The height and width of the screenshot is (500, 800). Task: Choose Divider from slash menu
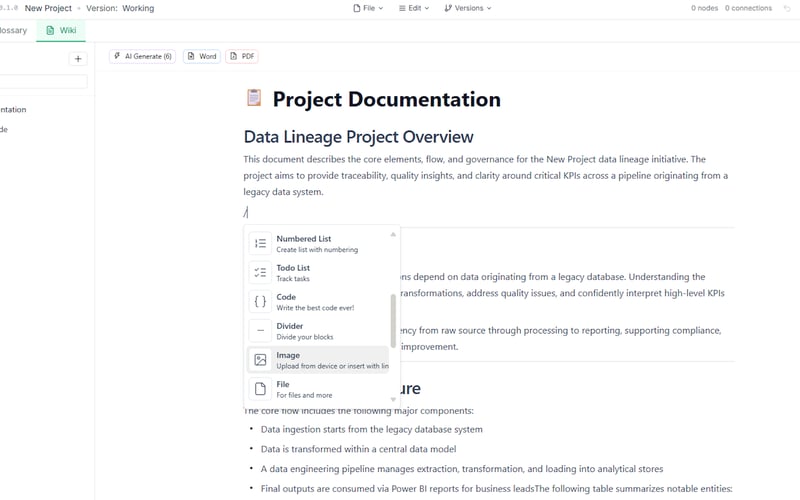318,331
